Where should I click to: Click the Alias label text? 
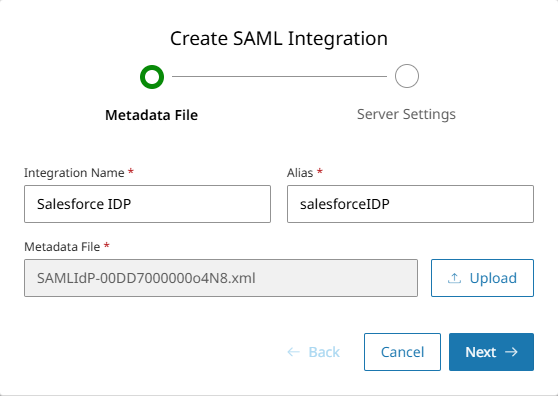[300, 173]
